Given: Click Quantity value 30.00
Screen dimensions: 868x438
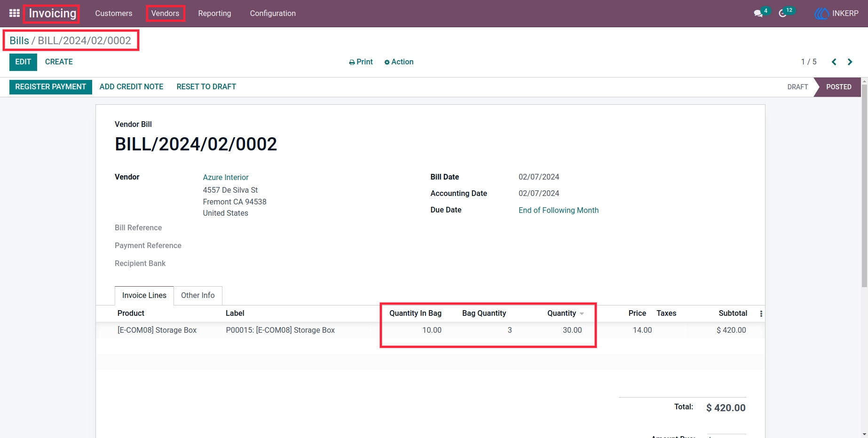Looking at the screenshot, I should click(x=572, y=330).
